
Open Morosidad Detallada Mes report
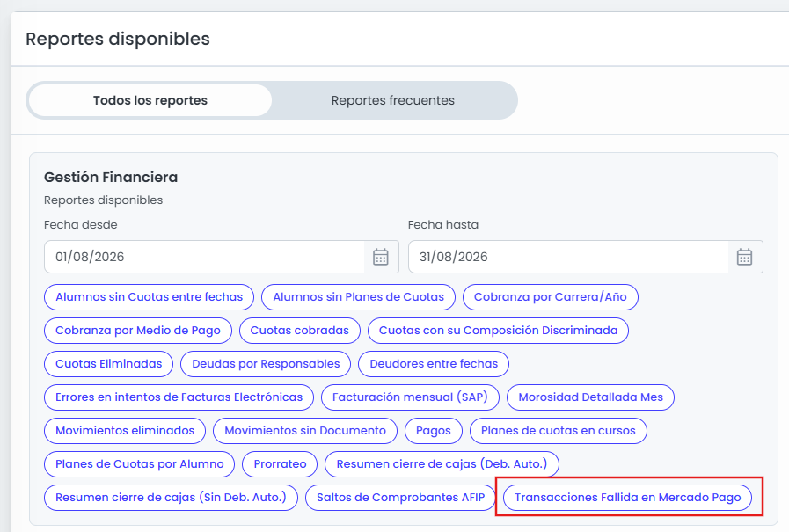point(591,397)
